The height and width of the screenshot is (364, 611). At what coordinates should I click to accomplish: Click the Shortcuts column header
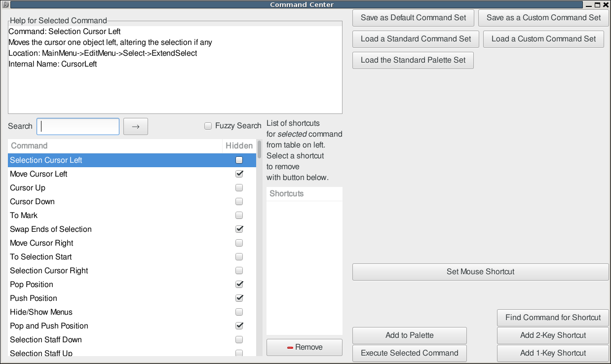point(304,193)
